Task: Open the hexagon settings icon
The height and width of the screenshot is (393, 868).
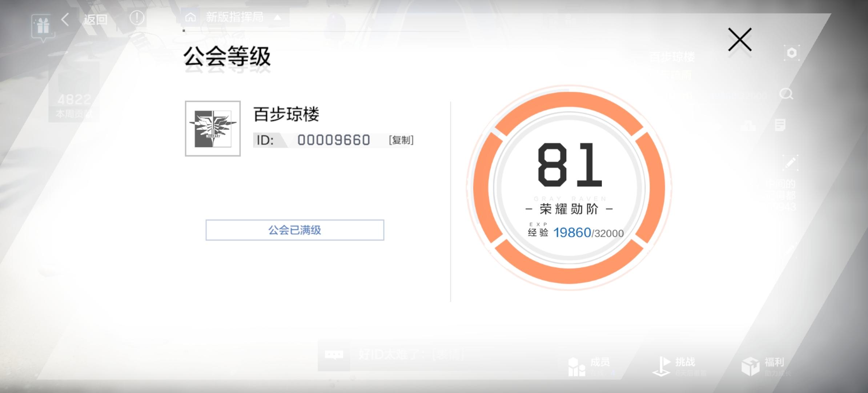Action: [x=792, y=53]
